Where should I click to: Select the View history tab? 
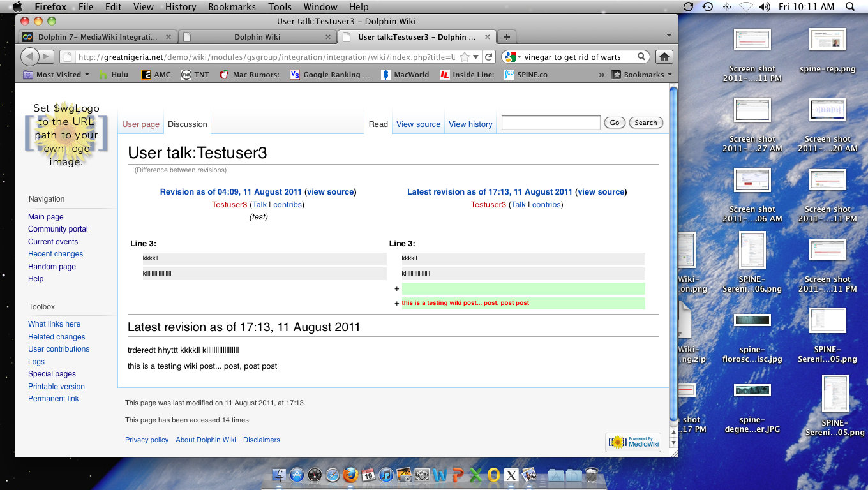[x=470, y=124]
